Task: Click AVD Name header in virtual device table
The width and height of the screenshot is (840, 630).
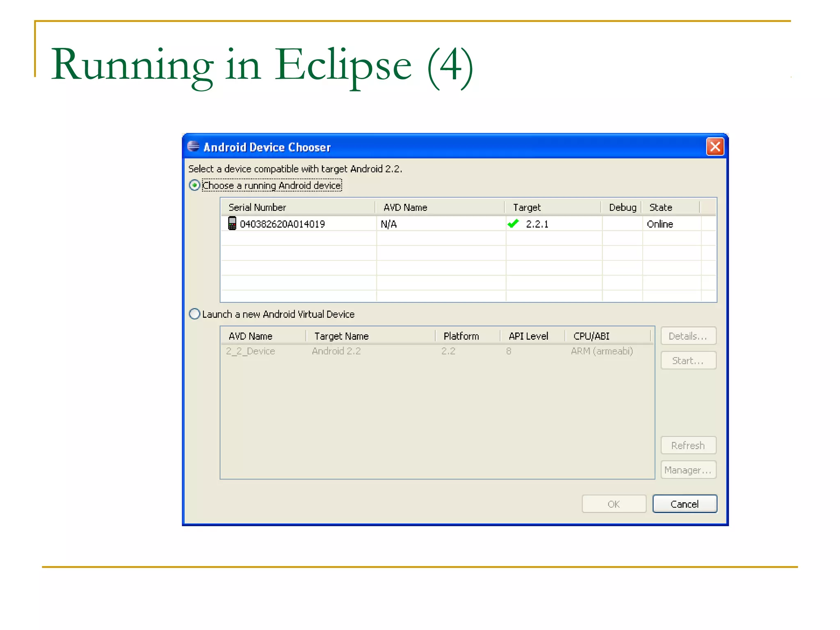Action: tap(264, 336)
